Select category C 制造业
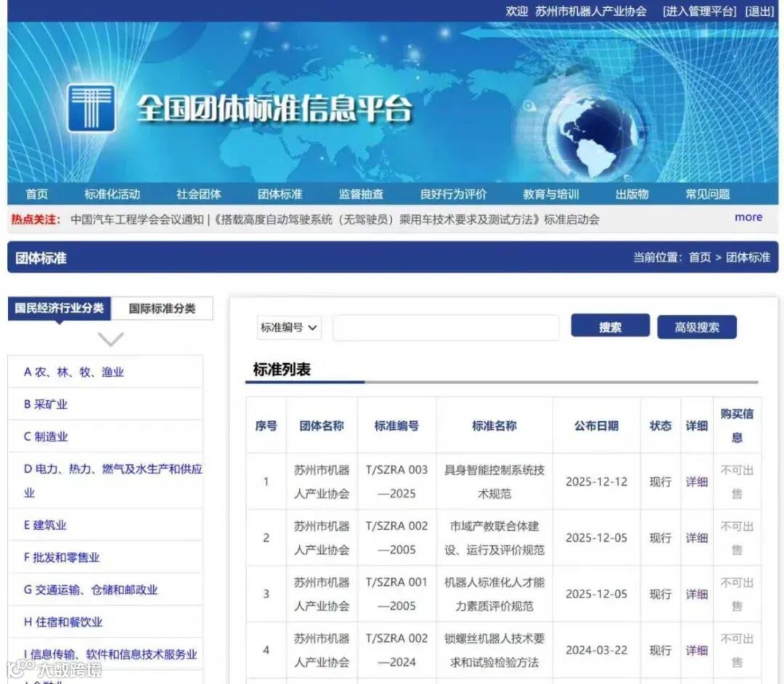This screenshot has width=784, height=684. click(x=46, y=436)
